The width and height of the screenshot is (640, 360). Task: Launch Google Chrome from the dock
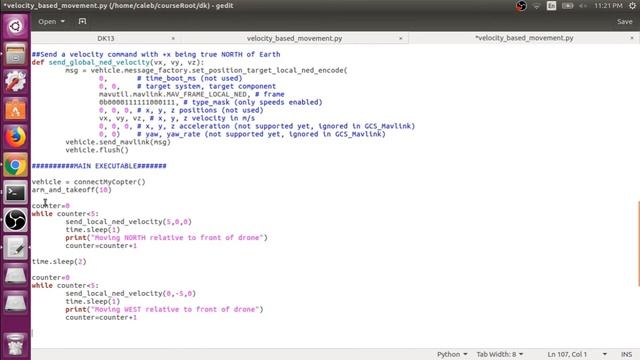[x=15, y=165]
